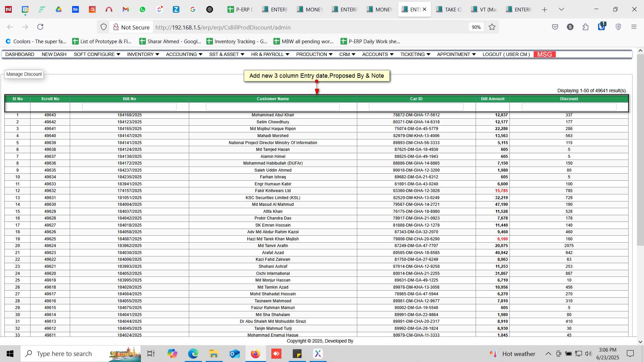This screenshot has height=362, width=644.
Task: Open the TICKETING dropdown menu
Action: click(x=415, y=54)
